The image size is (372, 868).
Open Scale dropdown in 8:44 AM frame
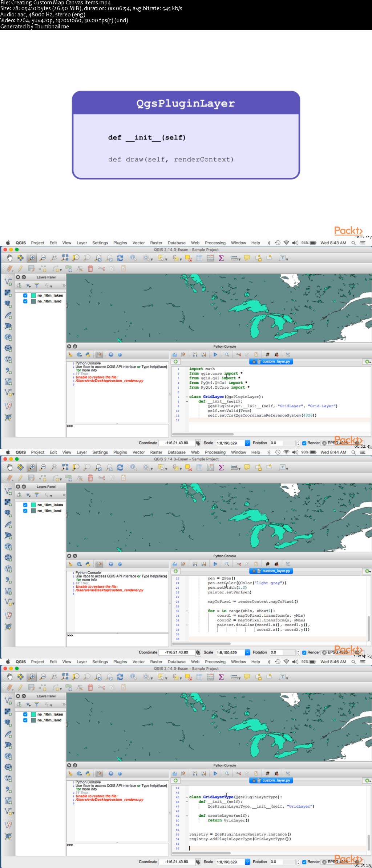pyautogui.click(x=247, y=652)
